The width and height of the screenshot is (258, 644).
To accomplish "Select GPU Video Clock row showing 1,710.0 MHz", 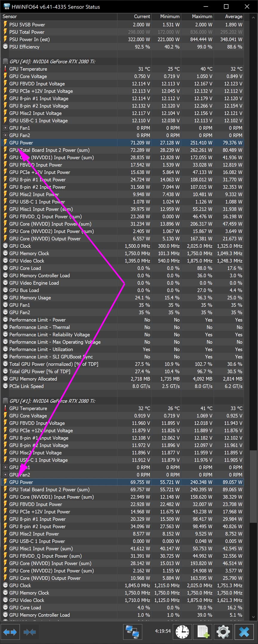I will [x=122, y=600].
